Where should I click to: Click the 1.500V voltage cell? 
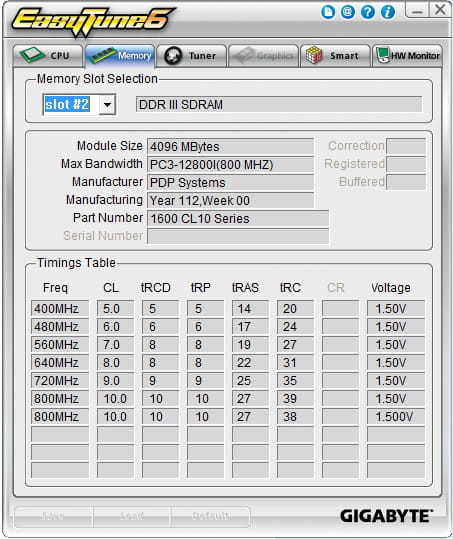click(x=396, y=416)
